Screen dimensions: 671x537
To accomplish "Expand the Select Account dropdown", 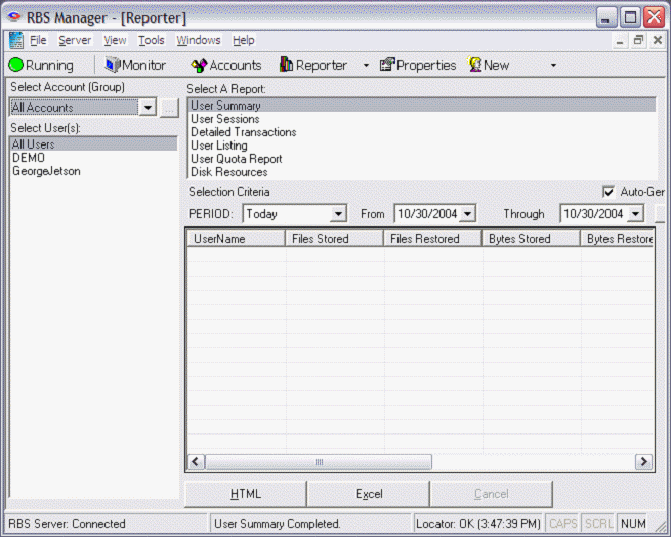I will click(x=148, y=108).
